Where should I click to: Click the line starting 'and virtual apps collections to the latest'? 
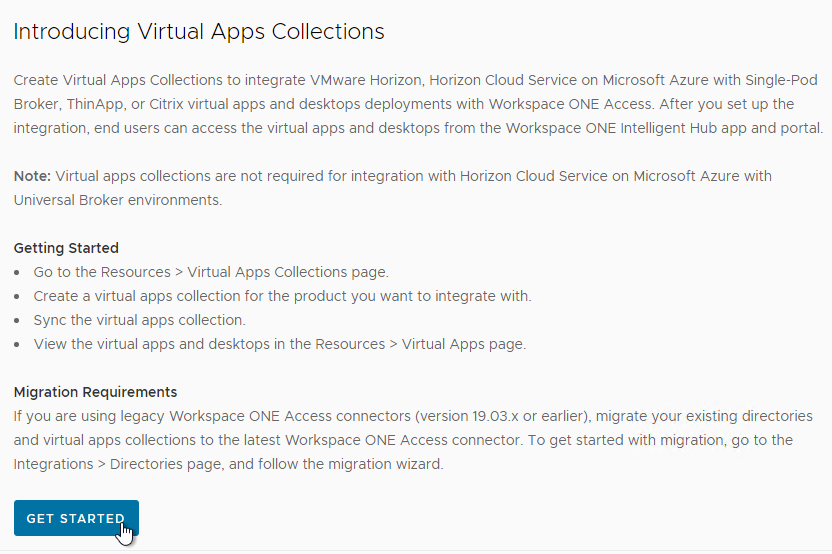coord(403,440)
